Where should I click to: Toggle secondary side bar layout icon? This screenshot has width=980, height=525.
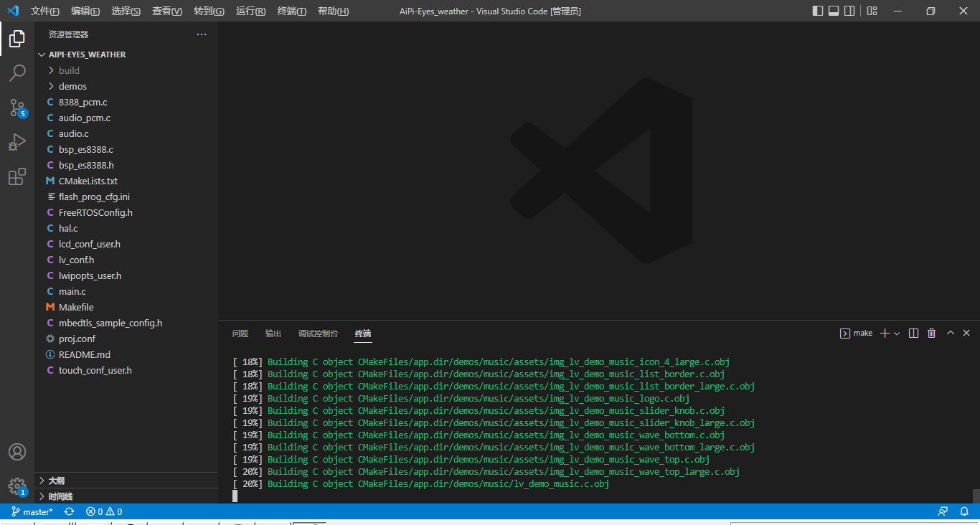(849, 11)
